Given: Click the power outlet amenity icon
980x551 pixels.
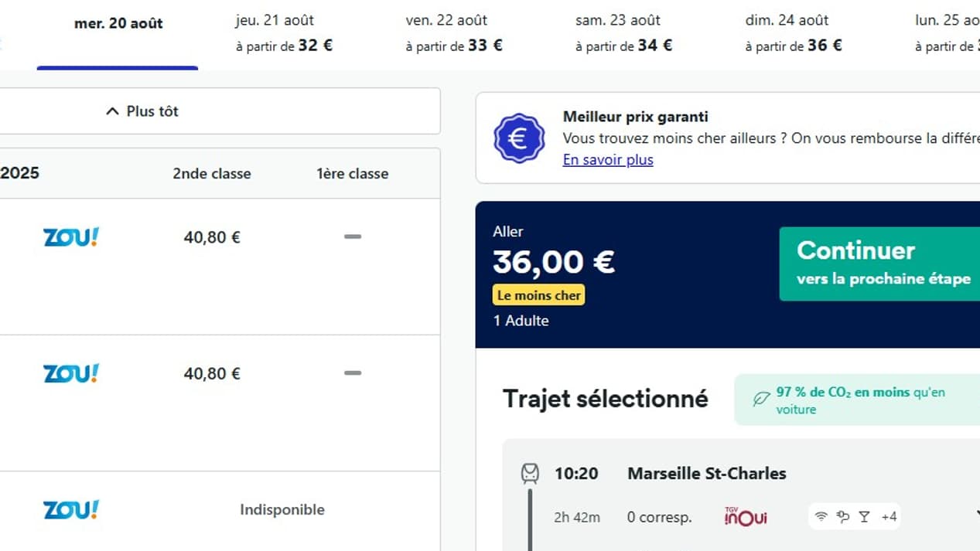Looking at the screenshot, I should 843,516.
